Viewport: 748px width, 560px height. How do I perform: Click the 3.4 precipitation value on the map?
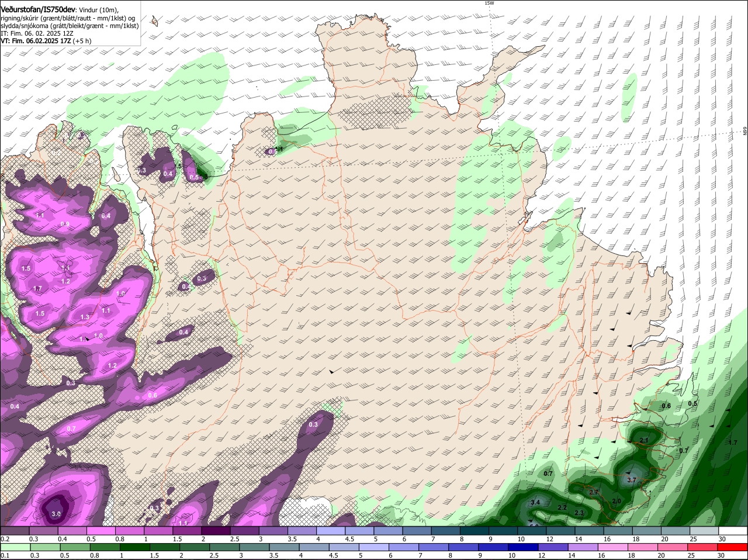point(535,503)
